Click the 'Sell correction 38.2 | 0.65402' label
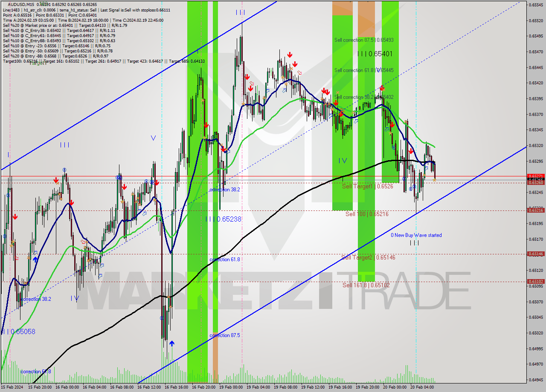The image size is (546, 392). [x=364, y=97]
